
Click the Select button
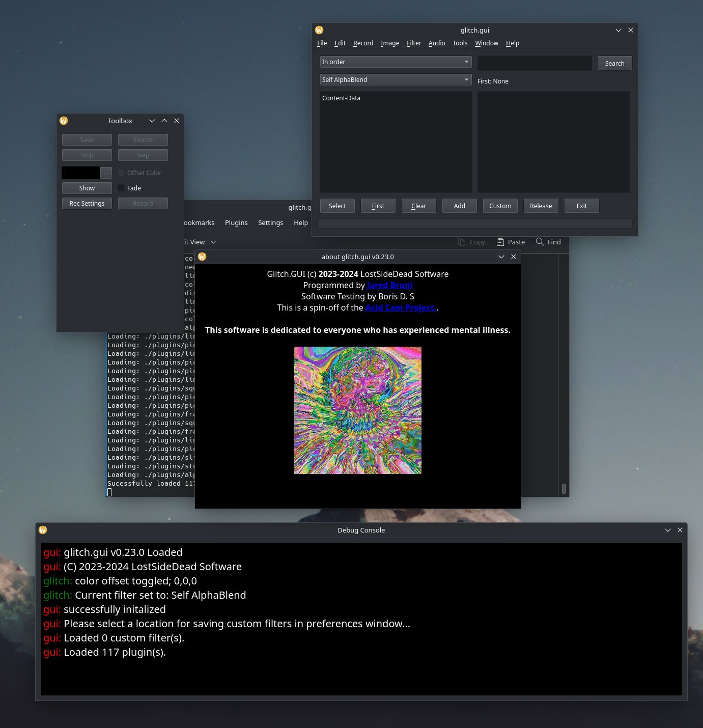tap(337, 206)
